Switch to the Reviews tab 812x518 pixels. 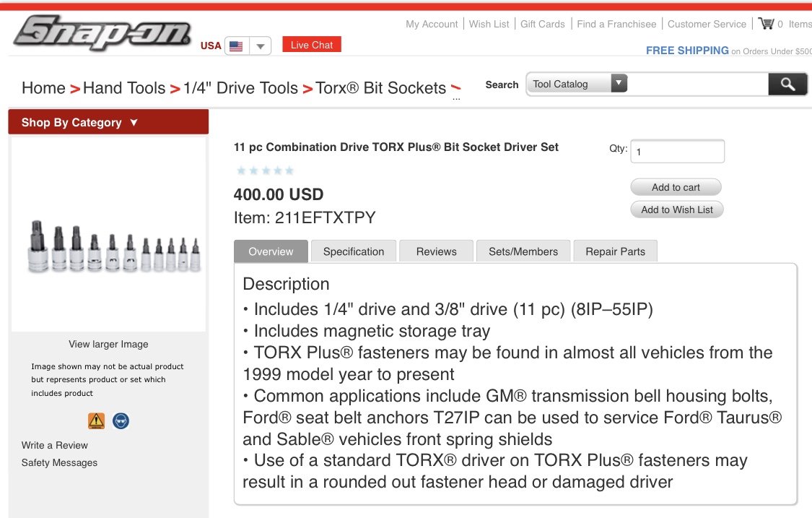pyautogui.click(x=437, y=251)
